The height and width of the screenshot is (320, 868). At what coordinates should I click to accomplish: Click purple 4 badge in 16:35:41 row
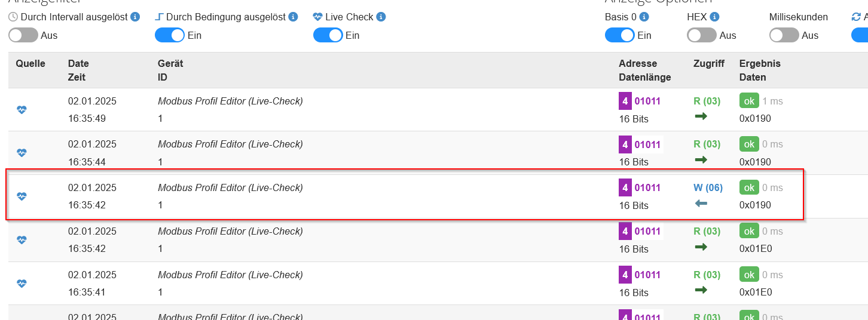pos(625,275)
